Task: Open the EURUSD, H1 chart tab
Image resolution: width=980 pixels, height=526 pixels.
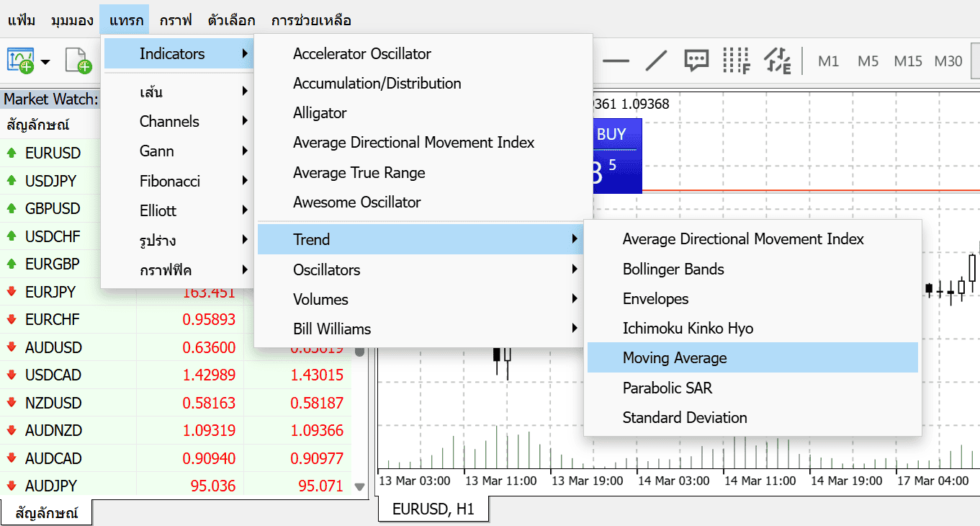Action: click(x=433, y=509)
